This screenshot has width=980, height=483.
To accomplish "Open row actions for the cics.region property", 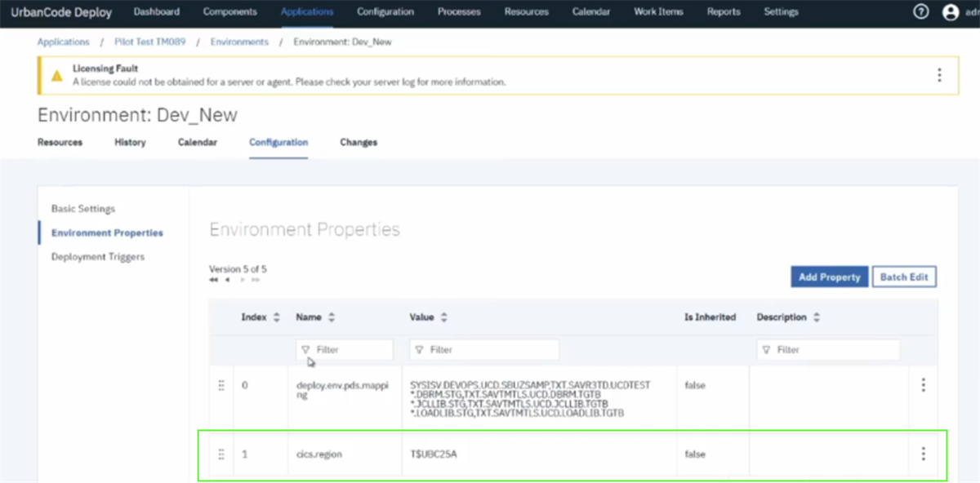I will pos(923,454).
